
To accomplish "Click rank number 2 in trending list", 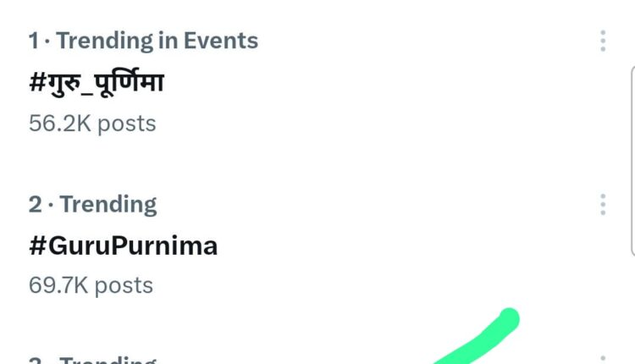I will 35,204.
